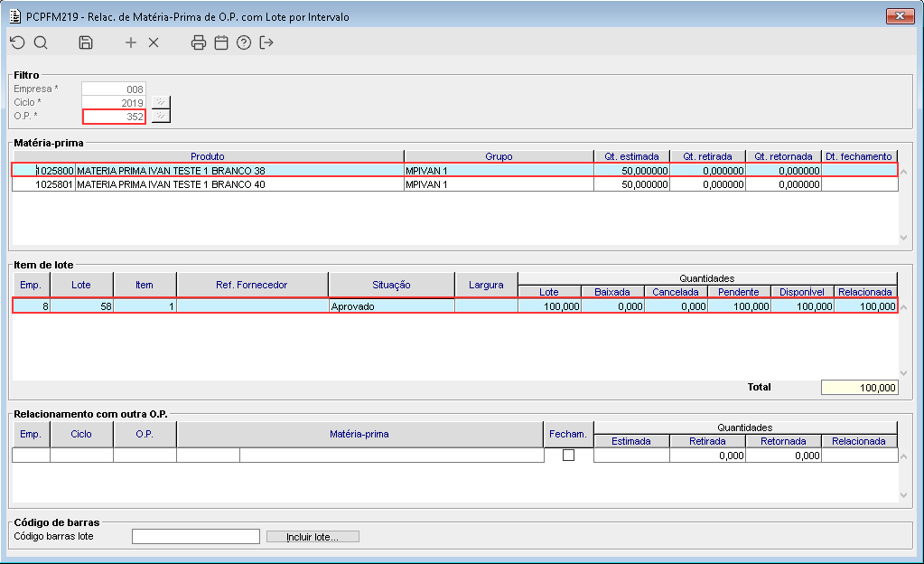Click the save diskette toolbar icon
Viewport: 924px width, 564px height.
click(86, 42)
